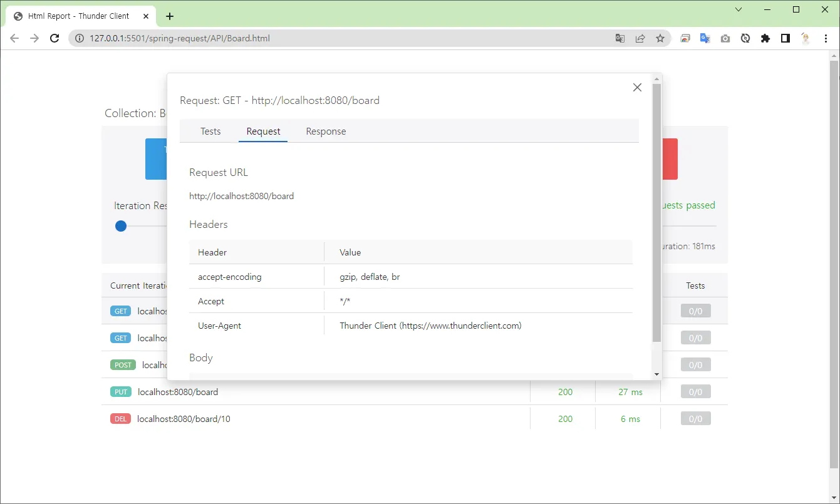Viewport: 840px width, 504px height.
Task: Click the gzip, deflate, br value
Action: click(x=370, y=277)
